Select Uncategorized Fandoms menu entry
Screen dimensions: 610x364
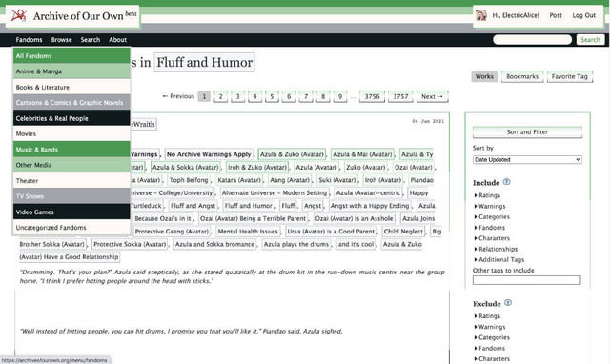pos(71,228)
